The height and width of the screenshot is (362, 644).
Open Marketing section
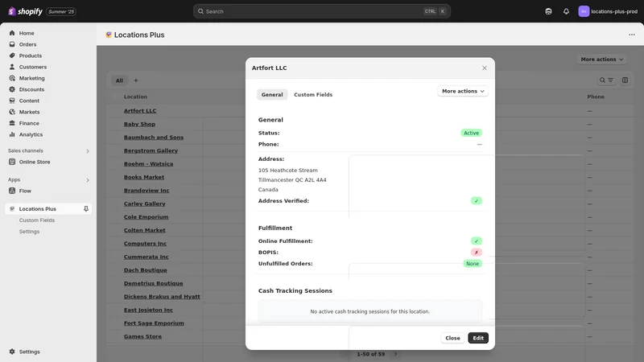[x=31, y=78]
